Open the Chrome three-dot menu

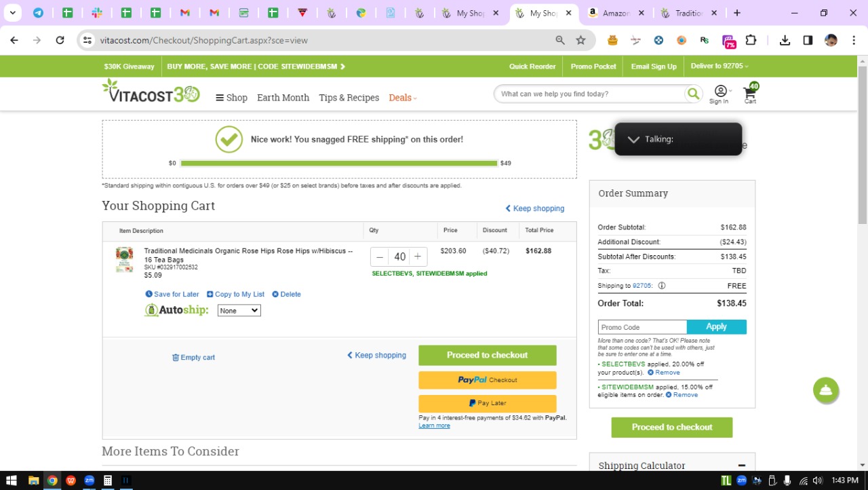tap(854, 40)
